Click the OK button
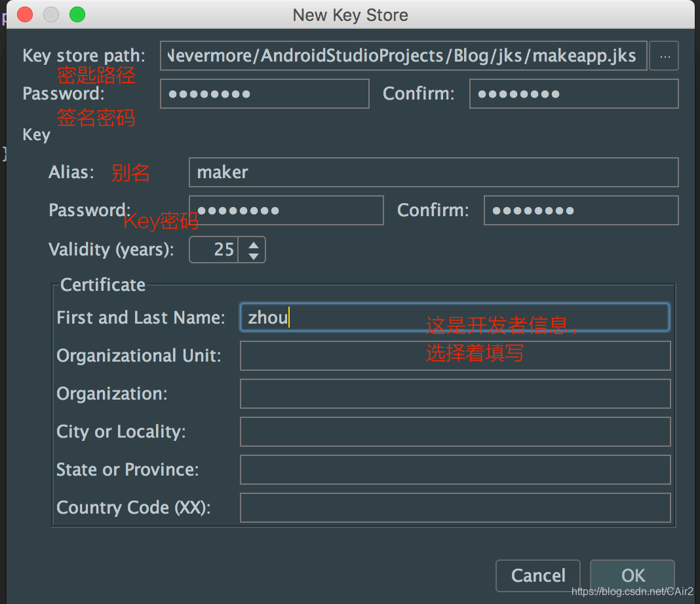This screenshot has height=604, width=700. (631, 575)
